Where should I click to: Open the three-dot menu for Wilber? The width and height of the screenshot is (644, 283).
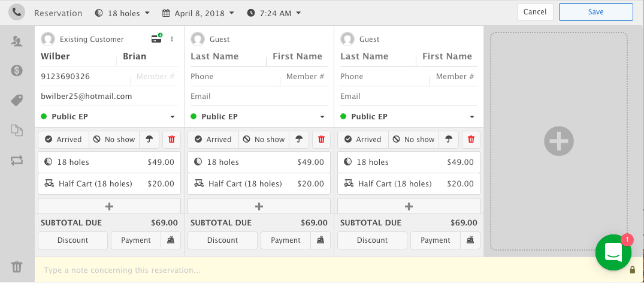pyautogui.click(x=172, y=39)
